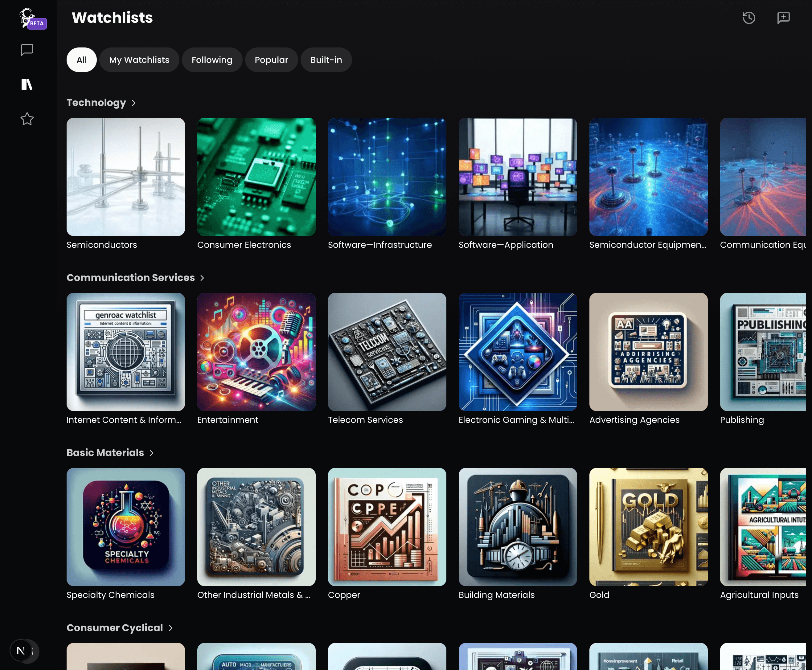
Task: Click the N avatar button at the bottom left
Action: pyautogui.click(x=21, y=651)
